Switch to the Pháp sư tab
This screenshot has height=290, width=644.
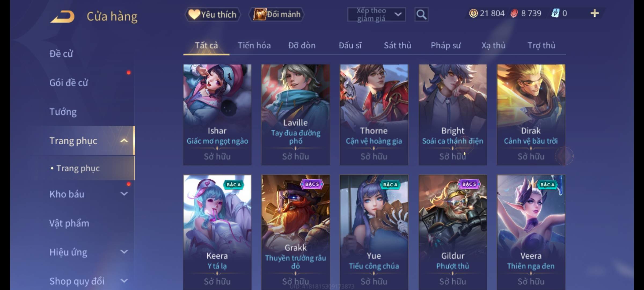click(x=446, y=45)
